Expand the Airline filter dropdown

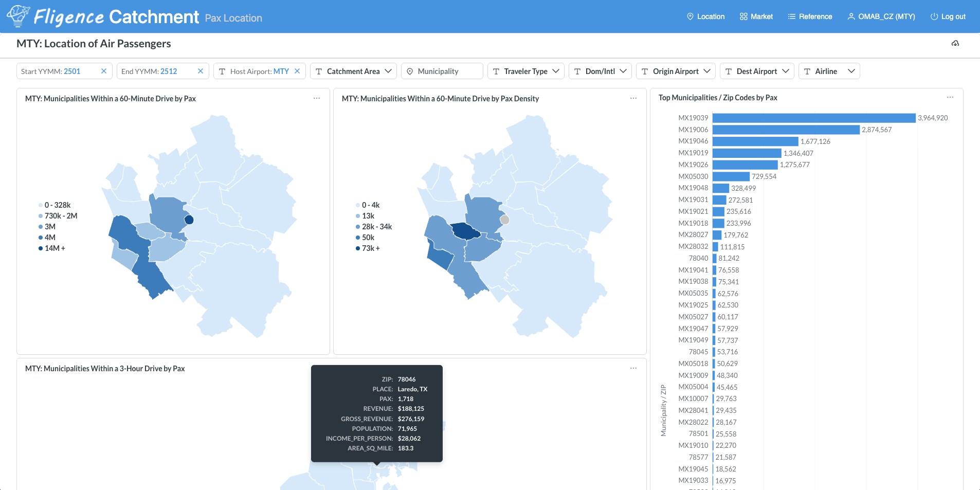click(x=829, y=71)
